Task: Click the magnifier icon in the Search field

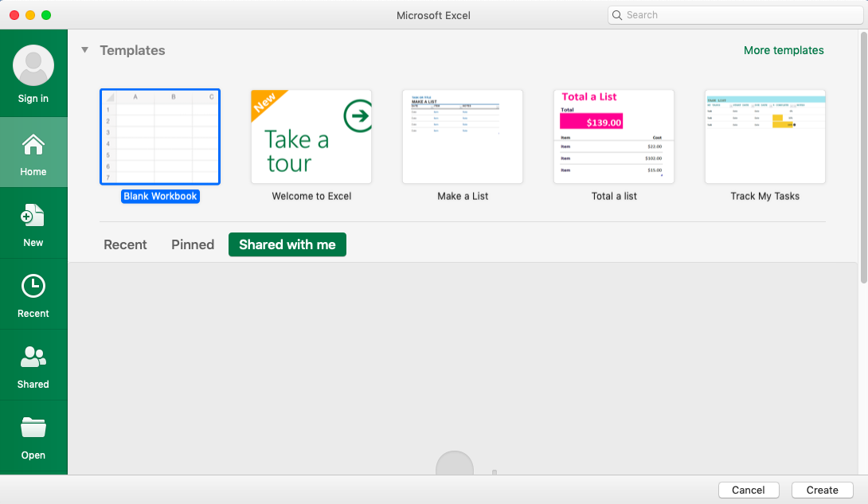Action: point(616,15)
